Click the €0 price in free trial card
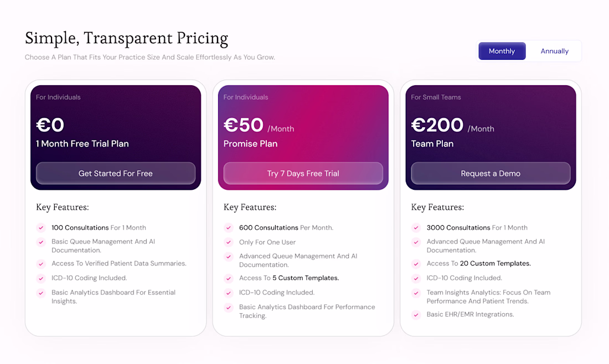The width and height of the screenshot is (609, 364). [x=50, y=125]
